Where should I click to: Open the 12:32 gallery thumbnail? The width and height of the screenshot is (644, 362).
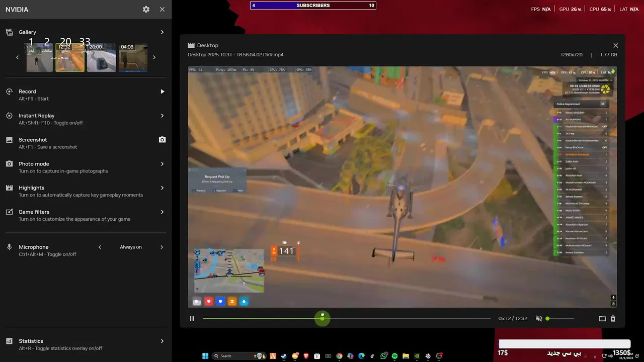point(70,57)
